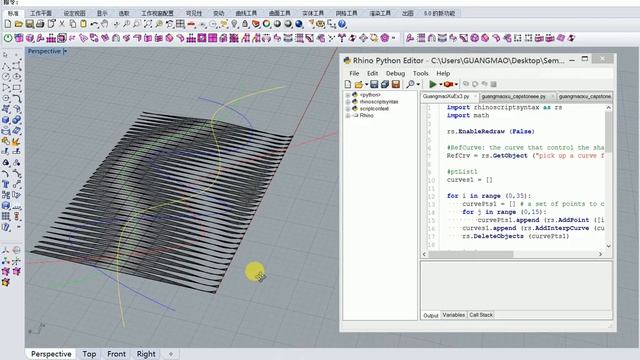The height and width of the screenshot is (360, 640).
Task: Switch to Right viewport tab
Action: point(146,354)
